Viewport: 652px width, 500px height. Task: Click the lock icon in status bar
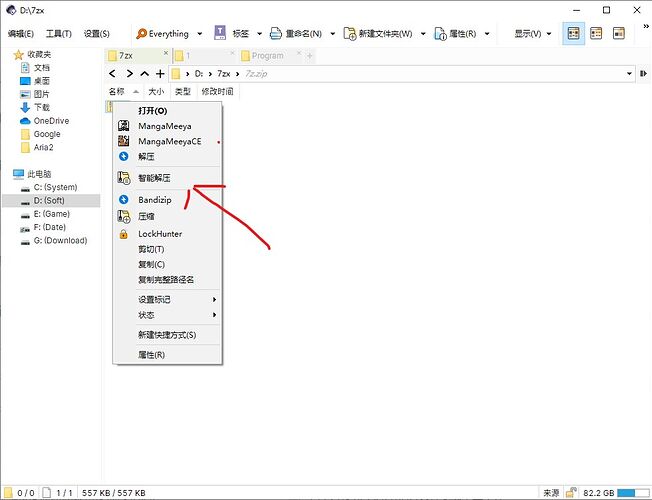[x=571, y=493]
